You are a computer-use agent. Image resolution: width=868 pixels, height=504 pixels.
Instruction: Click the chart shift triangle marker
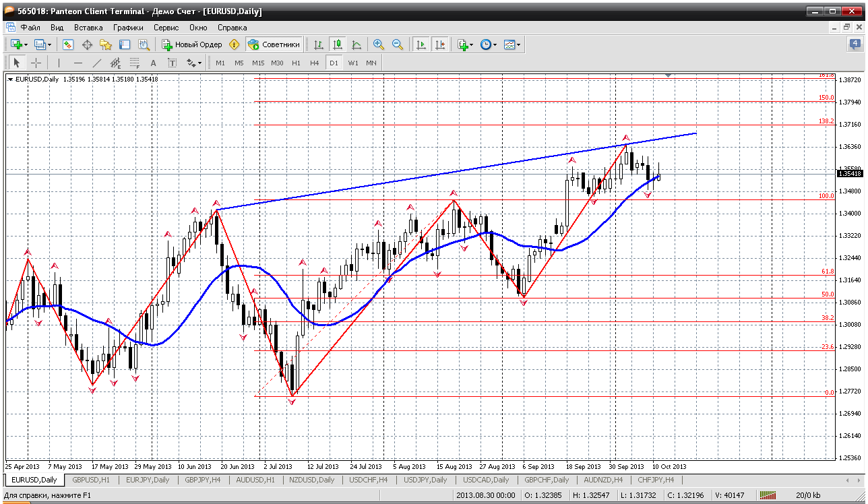coord(667,75)
